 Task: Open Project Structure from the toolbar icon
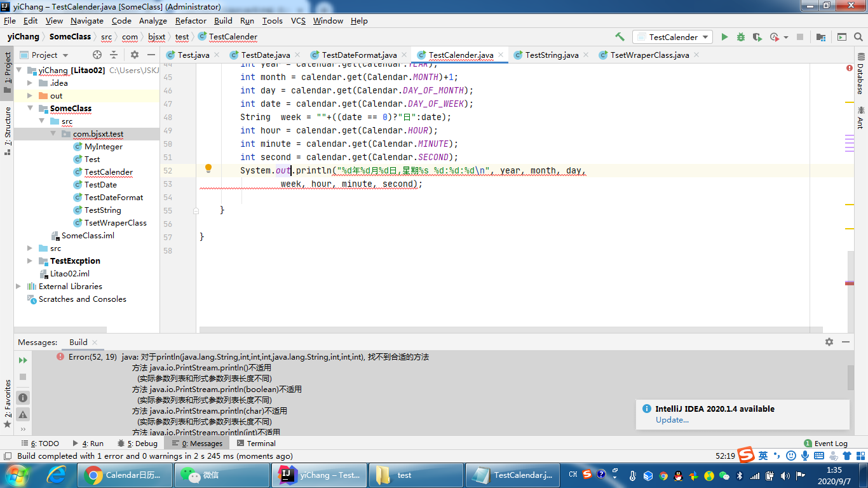pos(821,37)
